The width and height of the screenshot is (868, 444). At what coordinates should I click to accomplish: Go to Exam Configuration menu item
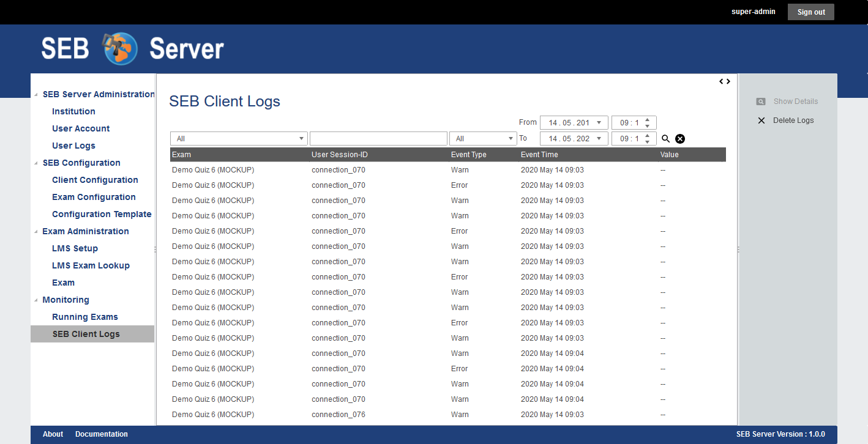coord(94,197)
